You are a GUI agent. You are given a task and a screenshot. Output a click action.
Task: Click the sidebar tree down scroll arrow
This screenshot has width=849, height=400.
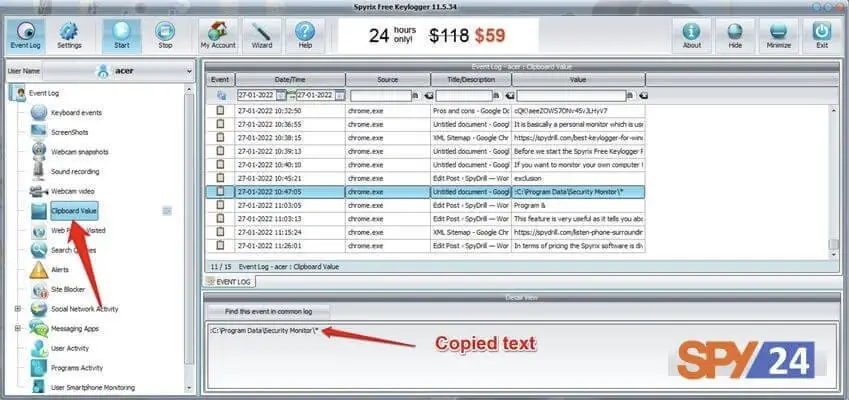tap(189, 388)
